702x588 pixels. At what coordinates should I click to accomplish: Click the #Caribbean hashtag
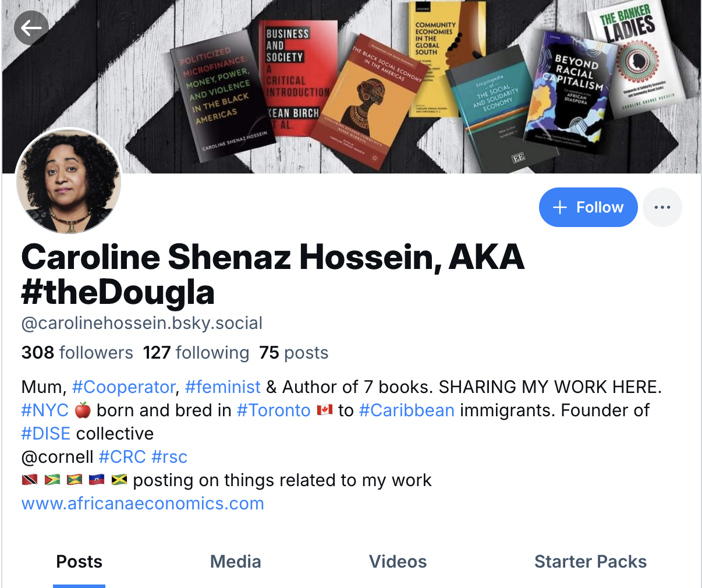(x=407, y=410)
